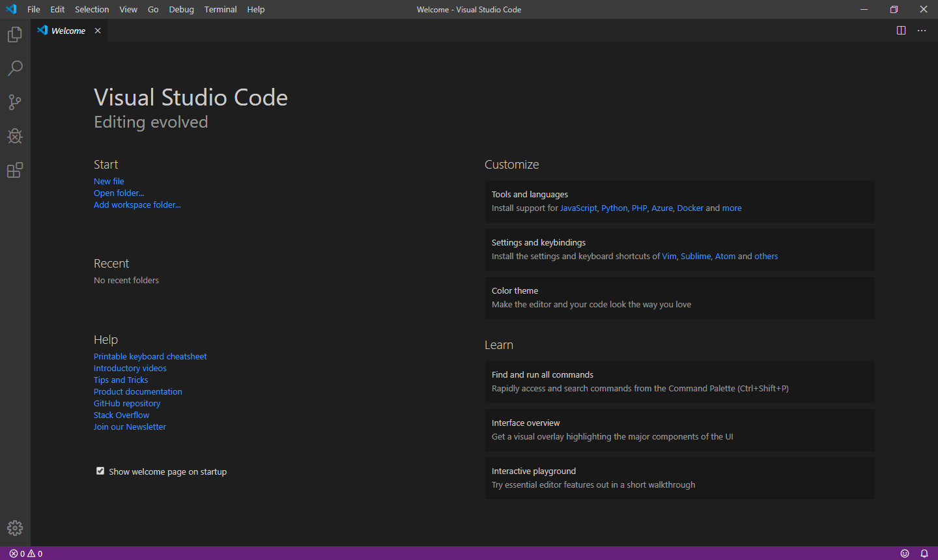Split the editor with split icon
The height and width of the screenshot is (560, 938).
point(901,31)
